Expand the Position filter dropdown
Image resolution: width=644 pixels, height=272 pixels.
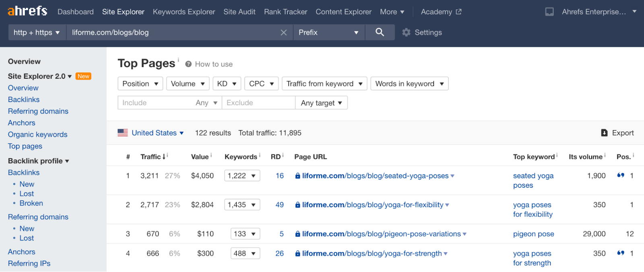[x=140, y=84]
